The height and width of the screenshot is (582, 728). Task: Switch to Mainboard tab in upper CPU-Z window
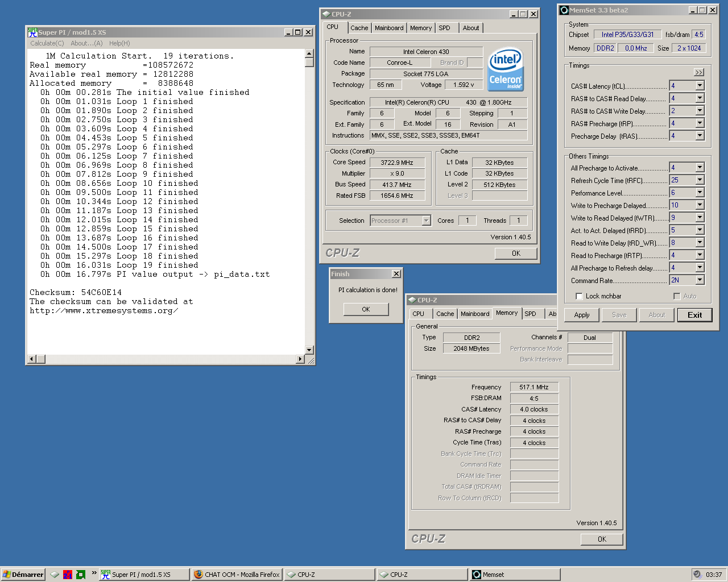coord(389,28)
